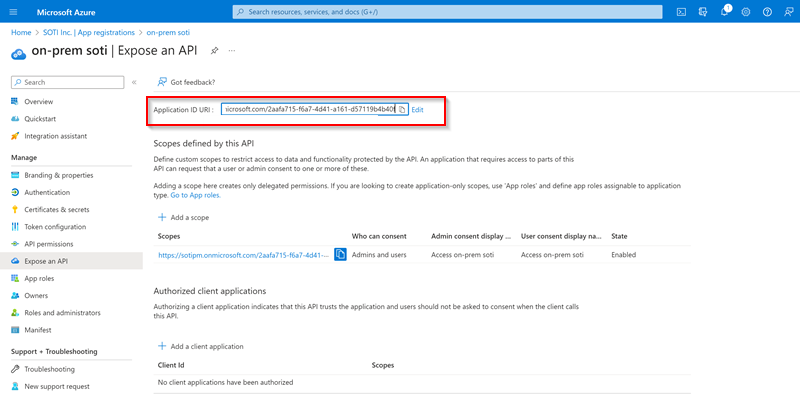Click the on-prem soti breadcrumb
The image size is (800, 417).
pyautogui.click(x=168, y=32)
